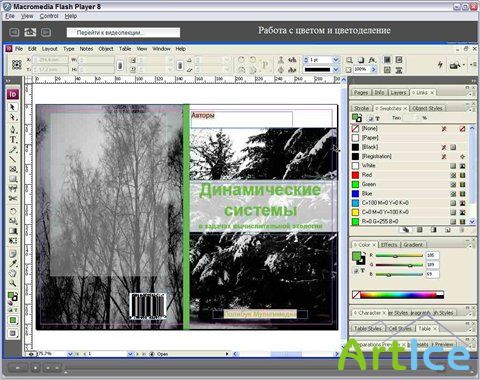Click the color spectrum bar in Color panel
This screenshot has height=380, width=480.
pos(398,295)
